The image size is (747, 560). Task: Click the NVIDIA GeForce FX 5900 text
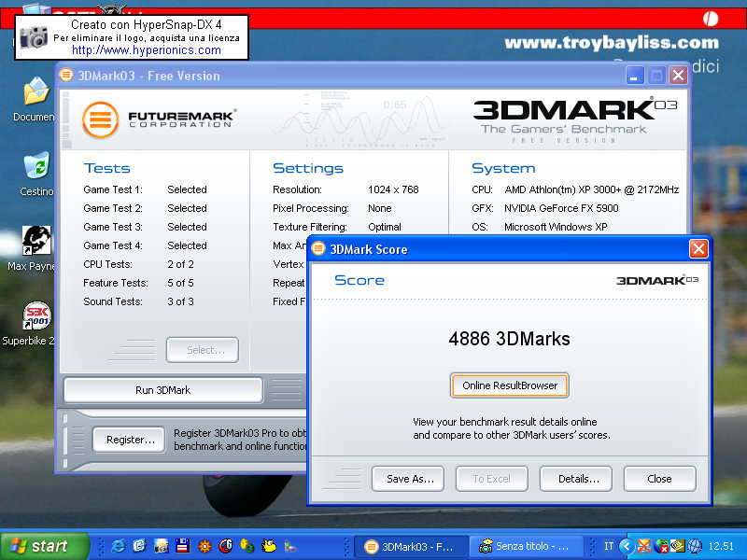(x=561, y=208)
